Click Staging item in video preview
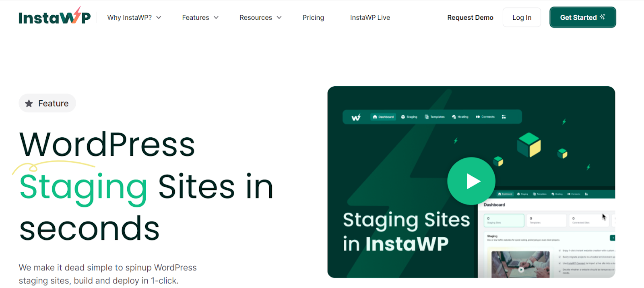The image size is (644, 288). point(409,117)
